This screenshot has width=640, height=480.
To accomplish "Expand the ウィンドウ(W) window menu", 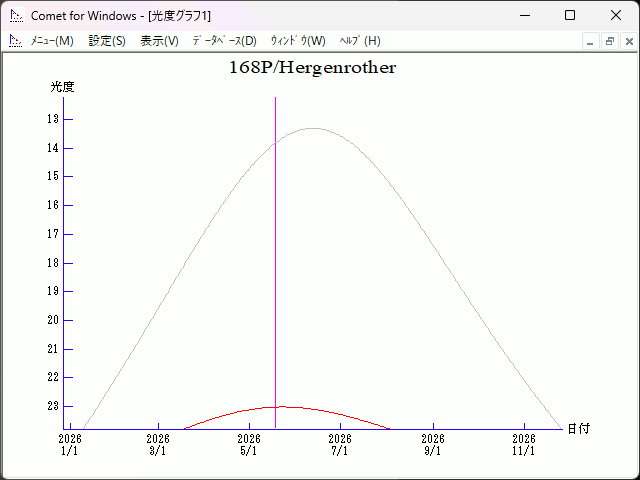I will pos(298,41).
